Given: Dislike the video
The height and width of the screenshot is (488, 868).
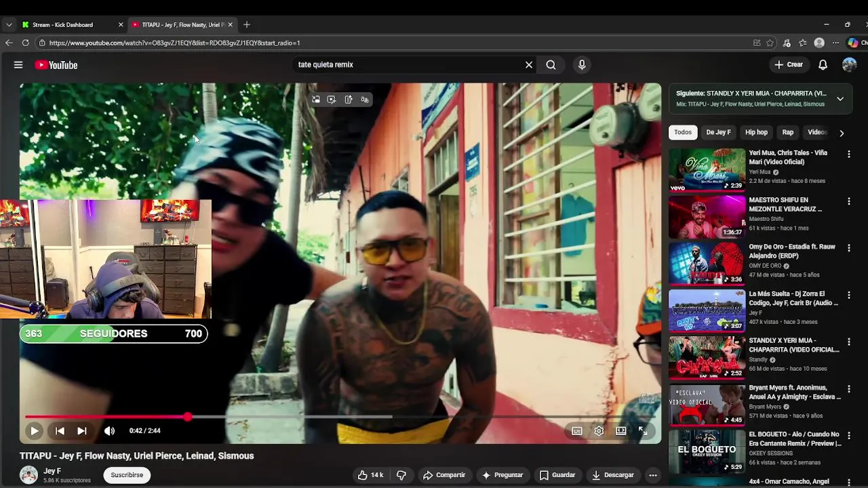Looking at the screenshot, I should [401, 475].
